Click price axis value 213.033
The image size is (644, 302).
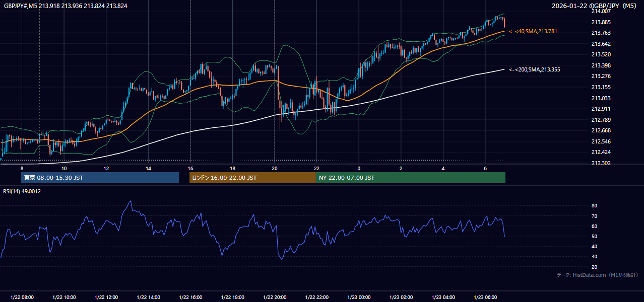(x=601, y=98)
